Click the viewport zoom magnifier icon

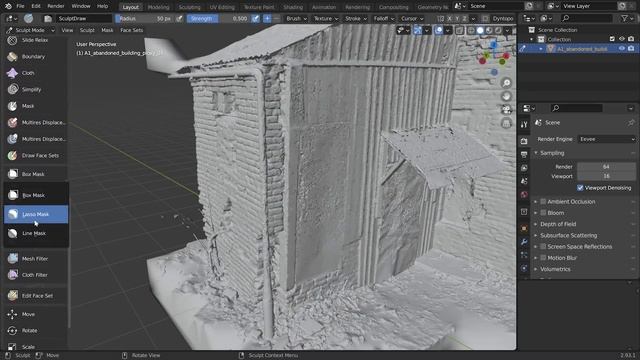click(507, 83)
